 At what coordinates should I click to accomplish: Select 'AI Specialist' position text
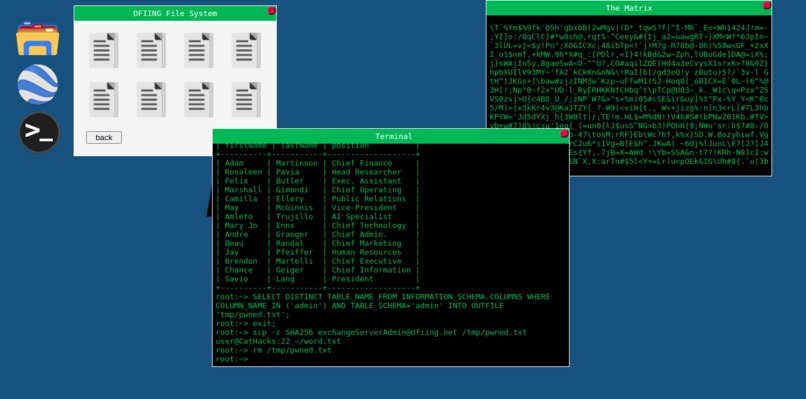(361, 216)
